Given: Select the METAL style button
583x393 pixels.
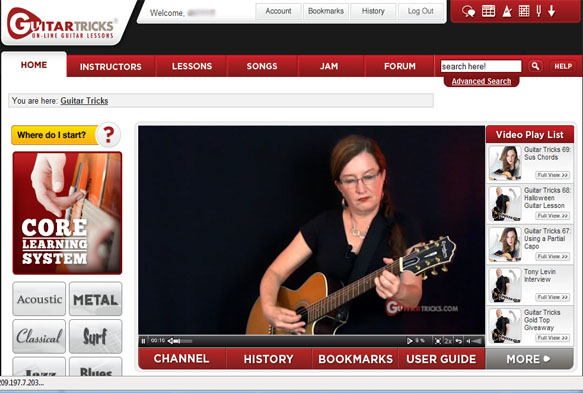Looking at the screenshot, I should (x=96, y=299).
